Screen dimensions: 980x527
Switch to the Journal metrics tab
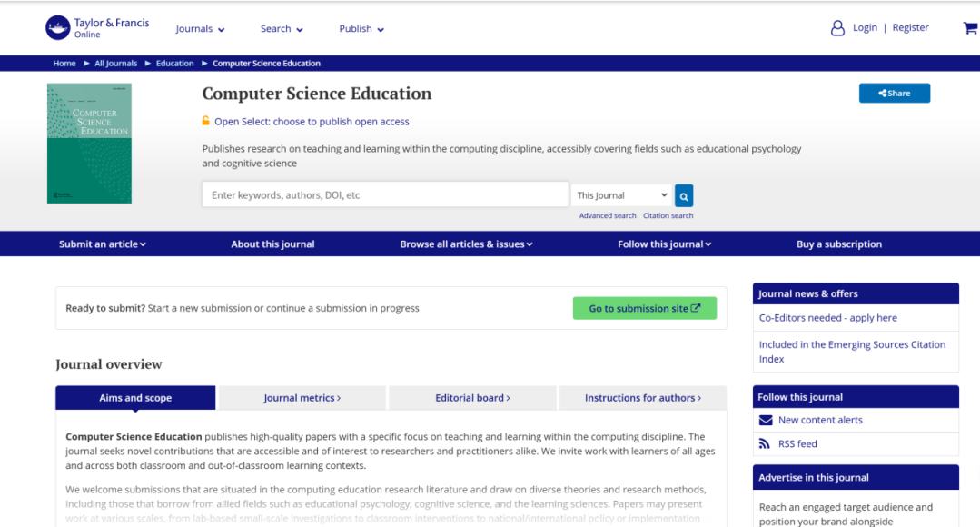point(302,398)
